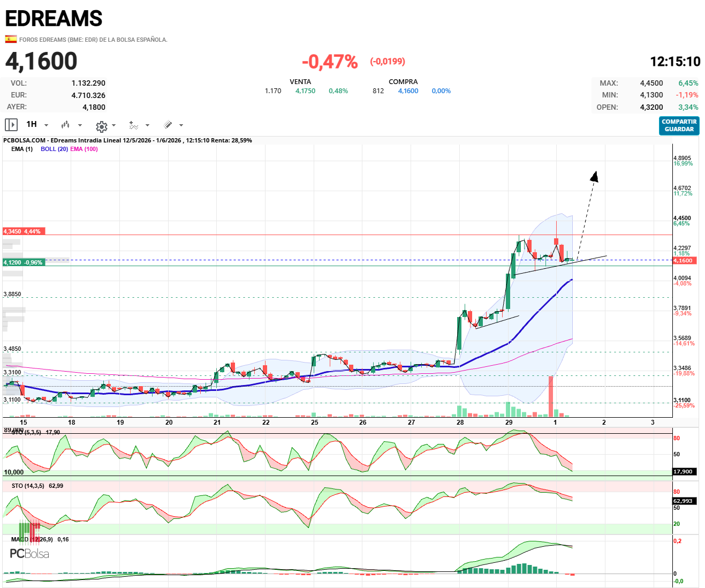The image size is (705, 588).
Task: Expand the chart type dropdown arrow
Action: (80, 125)
